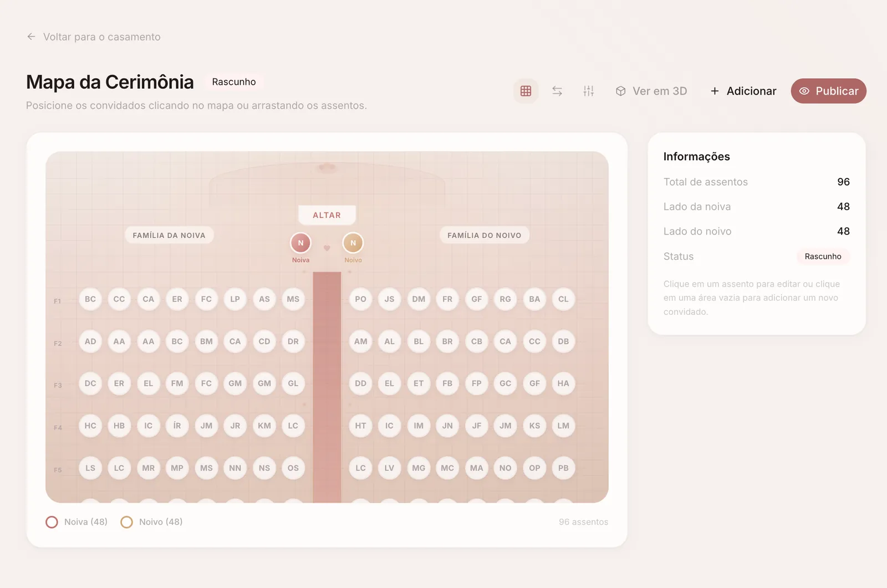Click the F1 row label
Image resolution: width=887 pixels, height=588 pixels.
[58, 301]
